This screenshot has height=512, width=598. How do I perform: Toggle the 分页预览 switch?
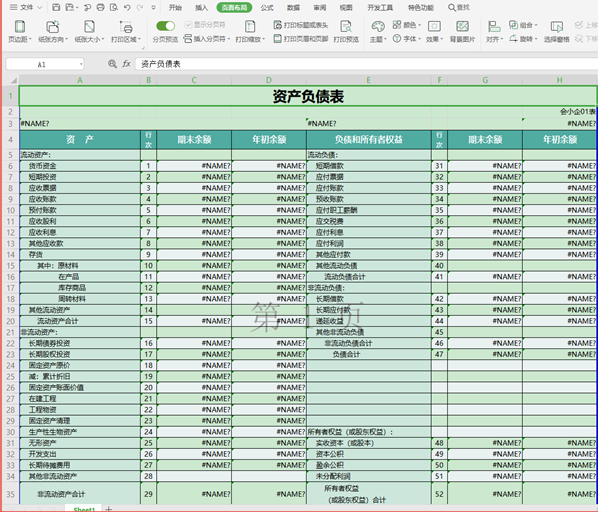tap(166, 26)
